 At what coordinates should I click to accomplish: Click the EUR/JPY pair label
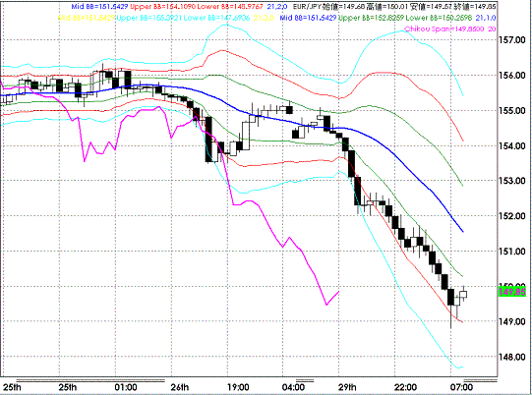[x=307, y=7]
